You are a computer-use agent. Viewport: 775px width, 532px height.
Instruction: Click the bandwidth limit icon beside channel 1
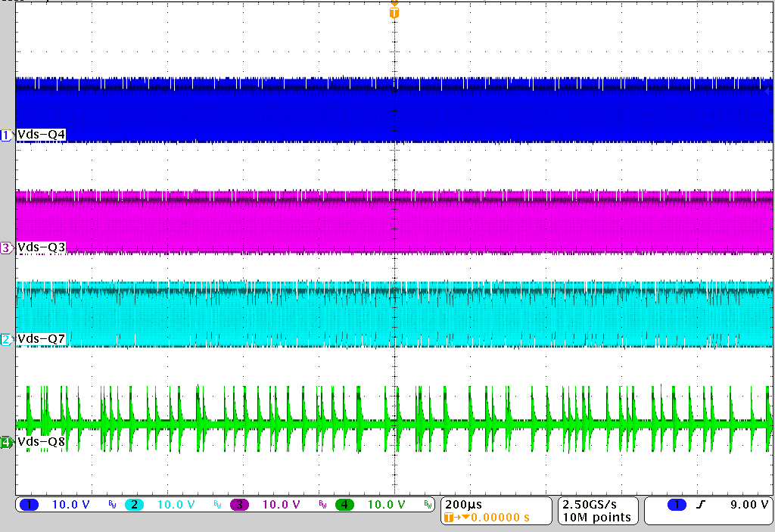[111, 505]
